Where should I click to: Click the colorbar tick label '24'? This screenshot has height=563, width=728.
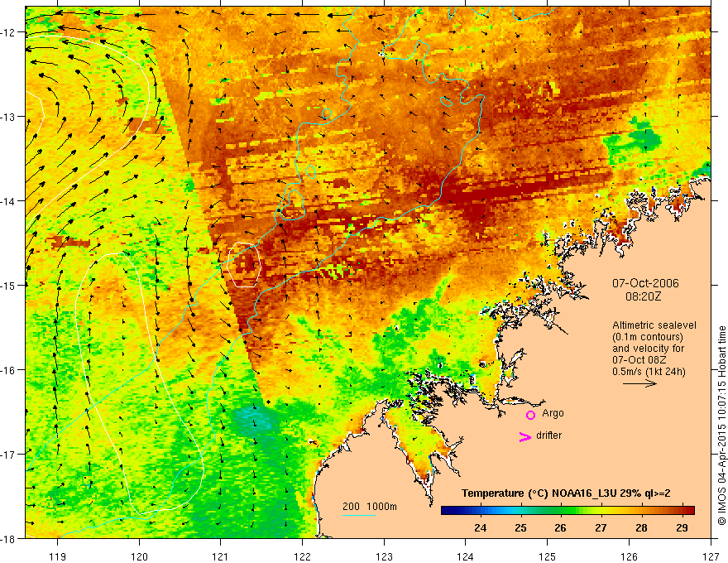[480, 527]
